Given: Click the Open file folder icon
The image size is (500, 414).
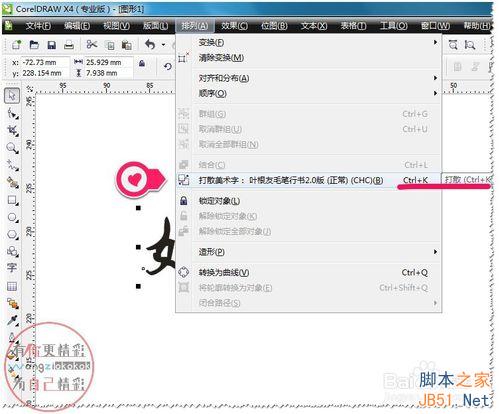Looking at the screenshot, I should [x=34, y=45].
